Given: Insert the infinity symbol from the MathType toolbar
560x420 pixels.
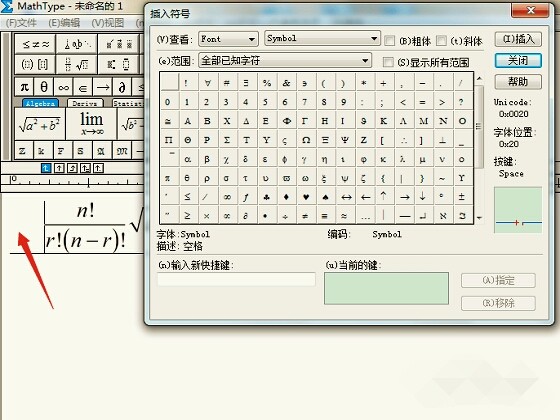Looking at the screenshot, I should [63, 87].
